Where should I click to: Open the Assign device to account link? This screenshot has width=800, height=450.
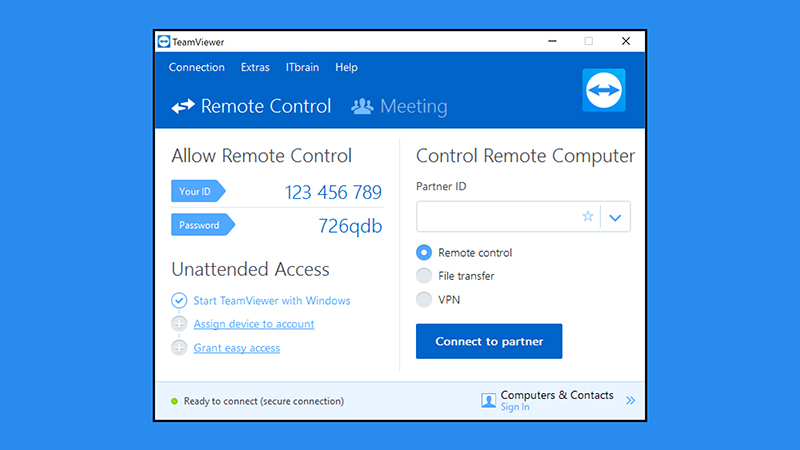254,324
